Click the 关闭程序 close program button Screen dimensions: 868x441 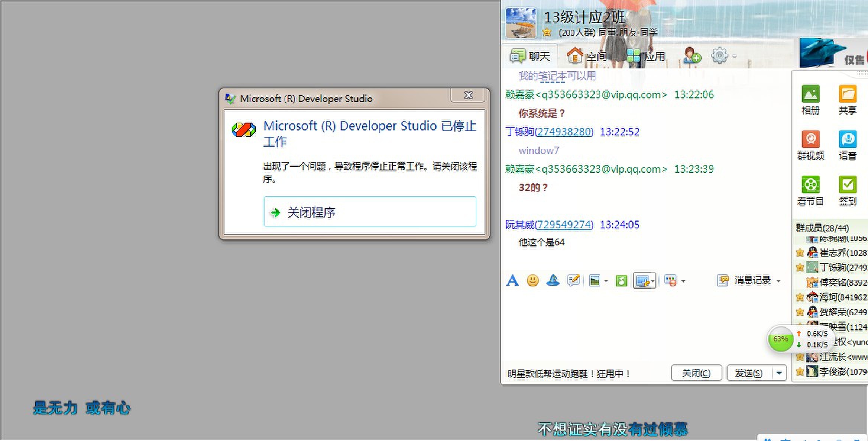[370, 212]
